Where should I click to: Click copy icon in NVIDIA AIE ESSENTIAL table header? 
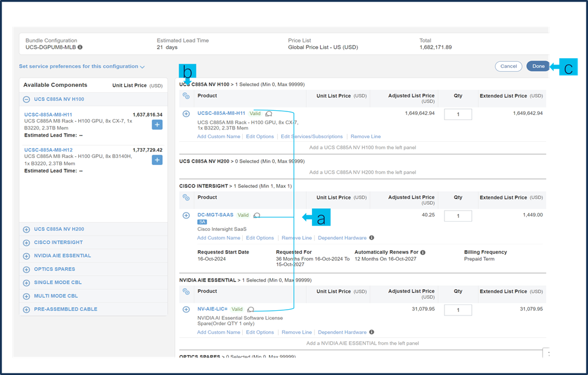tap(186, 292)
